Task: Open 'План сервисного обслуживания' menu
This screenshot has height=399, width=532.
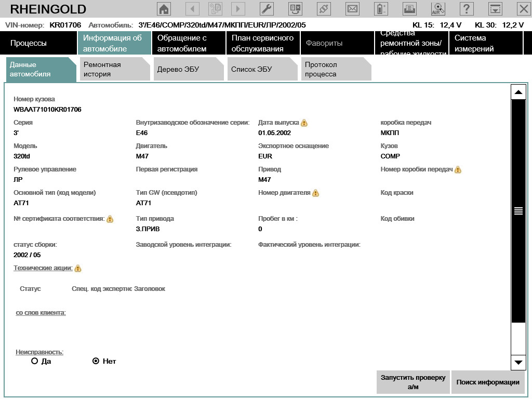Action: (262, 43)
